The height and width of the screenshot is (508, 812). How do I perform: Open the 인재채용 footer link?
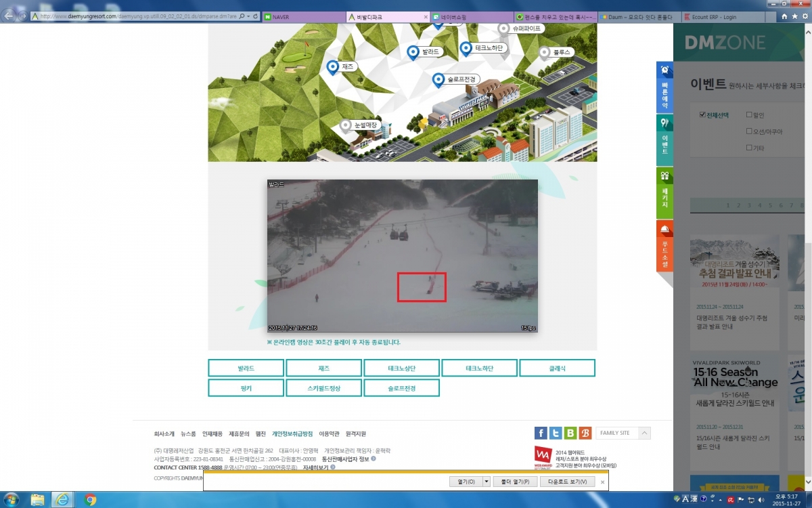click(x=212, y=433)
